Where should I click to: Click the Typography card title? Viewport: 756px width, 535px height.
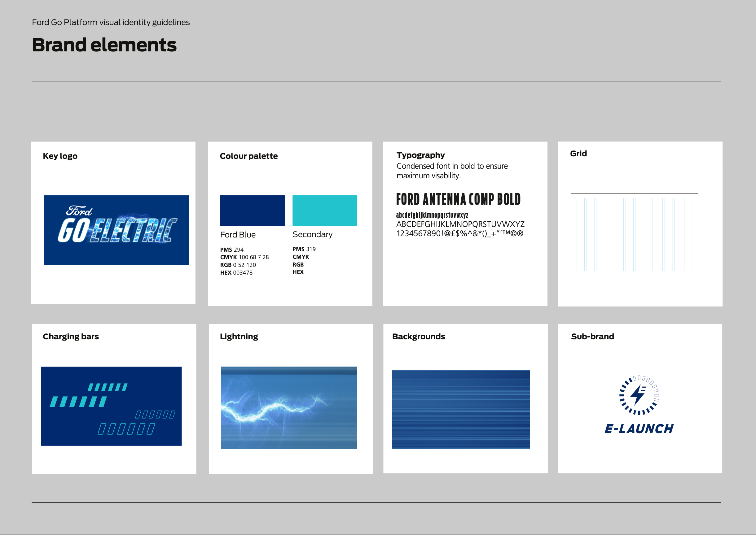(420, 155)
